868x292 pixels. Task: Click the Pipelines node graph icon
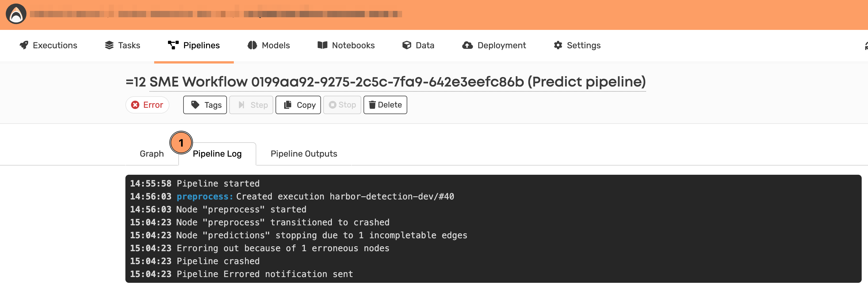pos(173,45)
